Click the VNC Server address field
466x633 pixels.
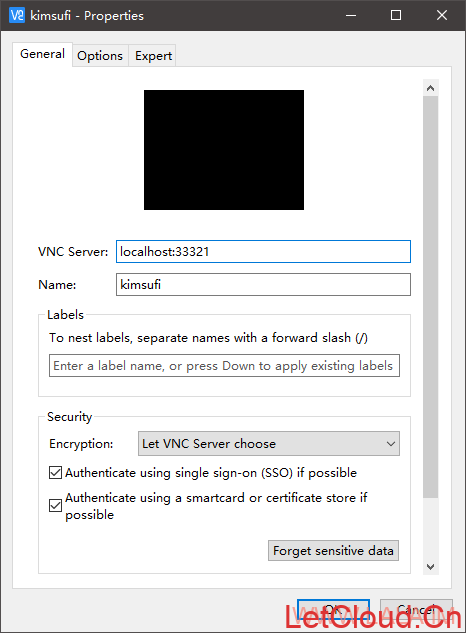coord(263,252)
